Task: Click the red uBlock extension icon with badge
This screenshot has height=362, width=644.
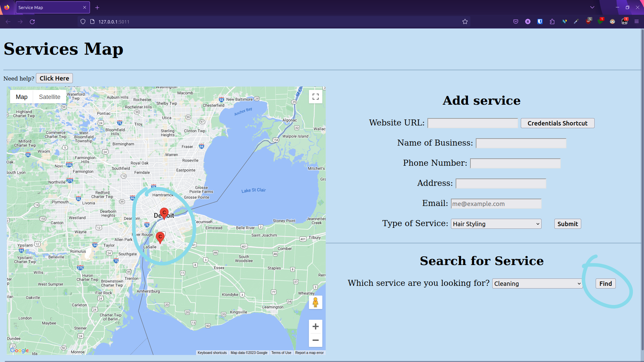Action: [588, 21]
